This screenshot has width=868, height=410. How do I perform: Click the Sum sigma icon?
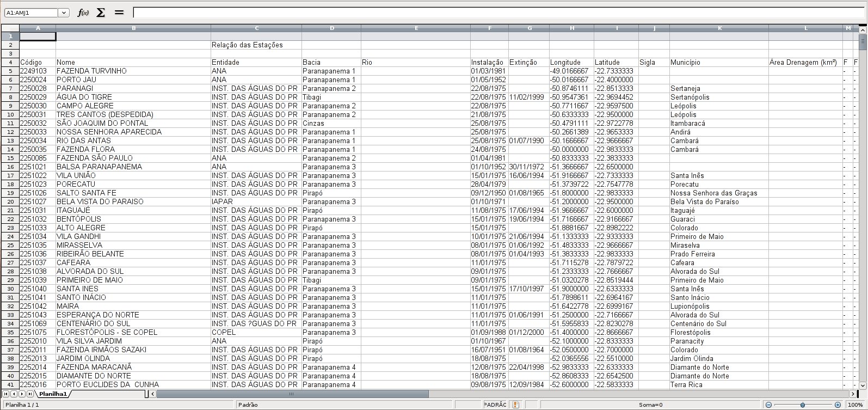101,13
